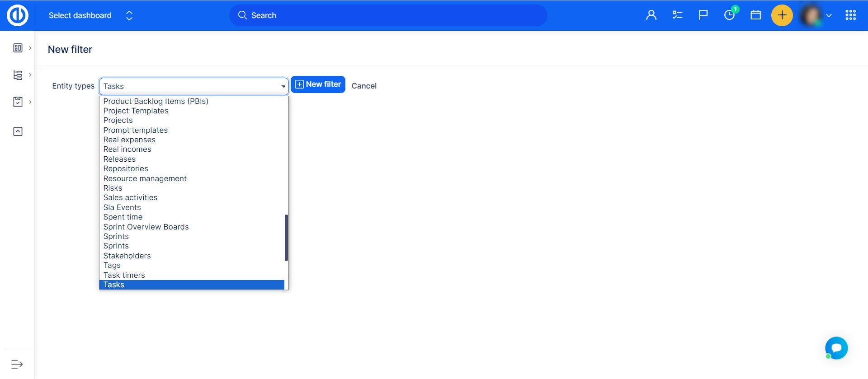Expand the collapsed left sidebar menu

tap(17, 364)
